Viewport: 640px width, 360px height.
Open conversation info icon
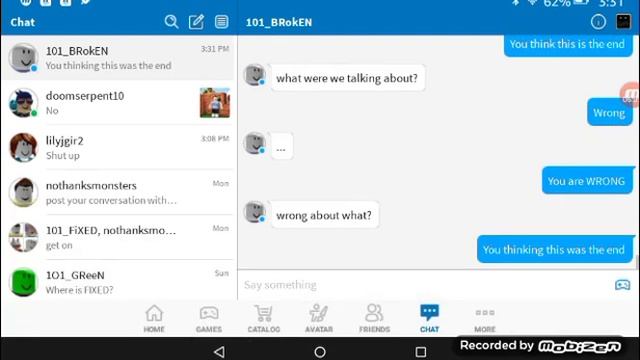point(598,22)
